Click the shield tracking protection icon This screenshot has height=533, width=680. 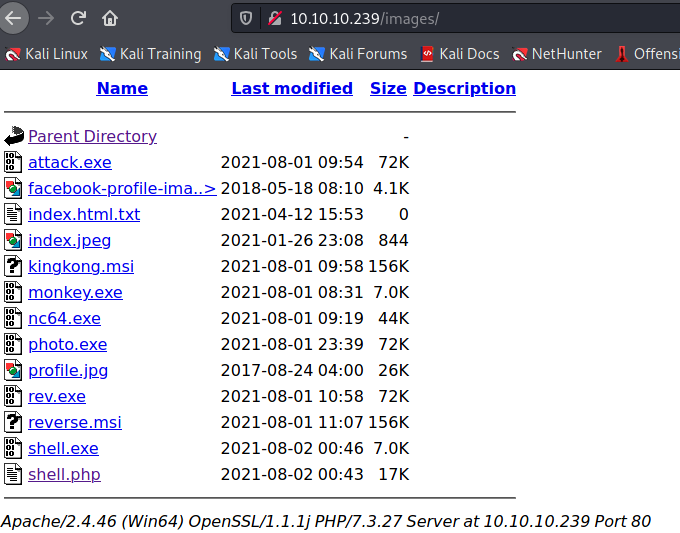tap(246, 18)
